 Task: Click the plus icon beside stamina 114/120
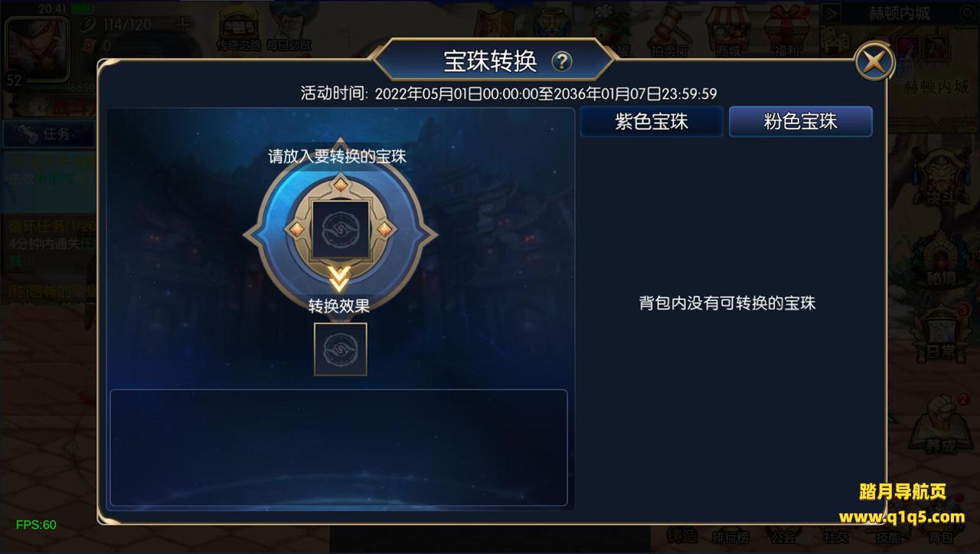point(181,25)
